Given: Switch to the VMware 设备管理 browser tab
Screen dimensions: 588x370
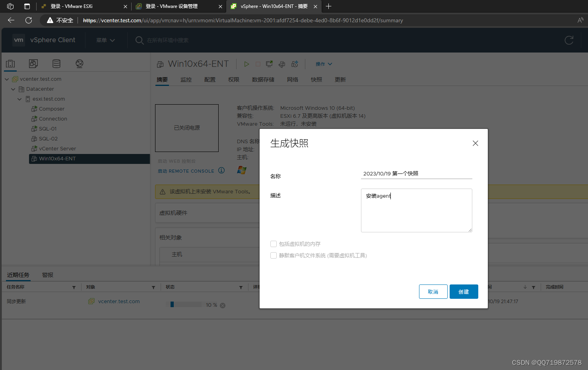Looking at the screenshot, I should point(179,6).
